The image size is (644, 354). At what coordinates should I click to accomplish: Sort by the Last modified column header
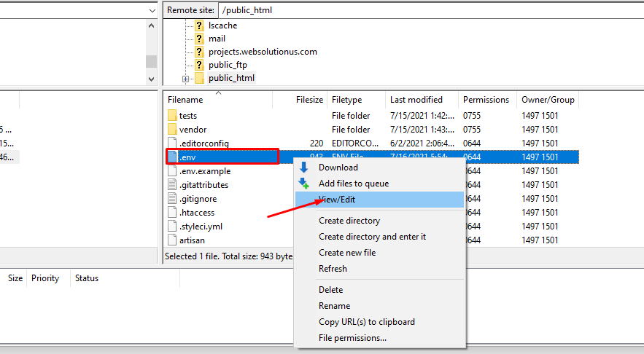tap(416, 100)
